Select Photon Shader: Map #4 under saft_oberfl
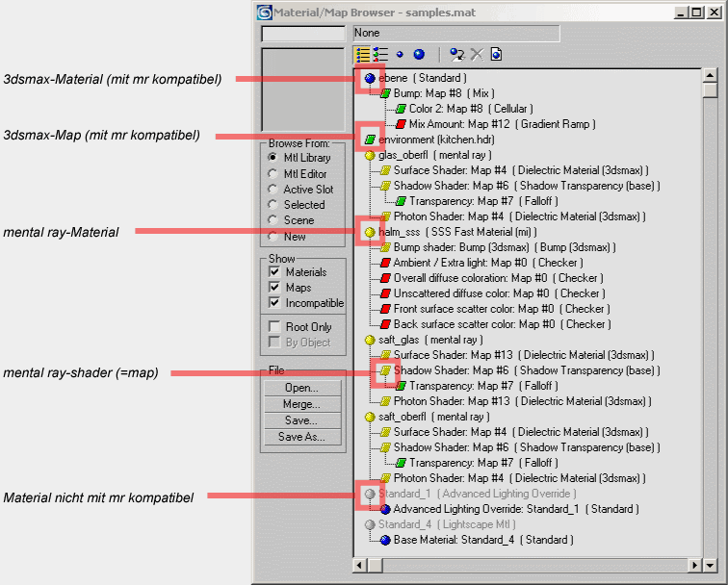 (520, 478)
